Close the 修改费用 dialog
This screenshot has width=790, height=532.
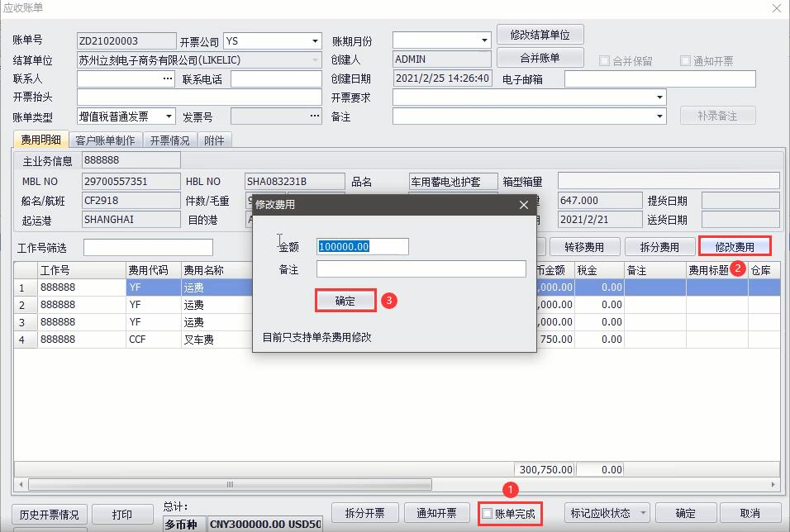coord(523,205)
